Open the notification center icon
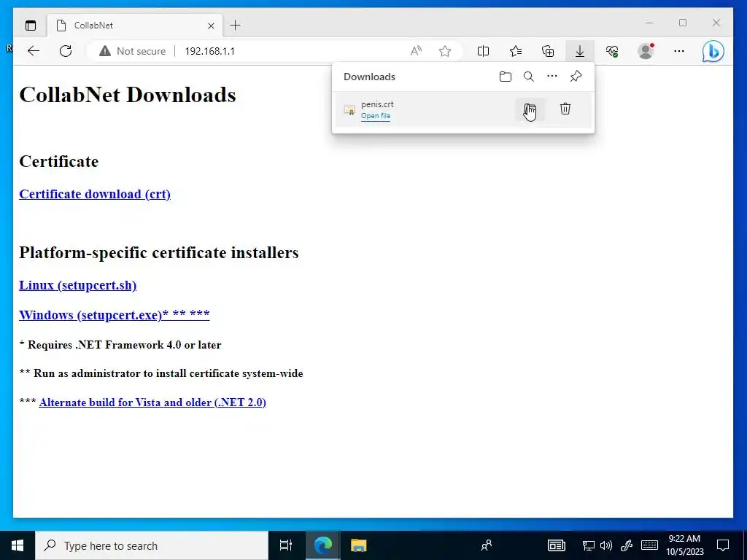The height and width of the screenshot is (560, 747). pyautogui.click(x=723, y=545)
